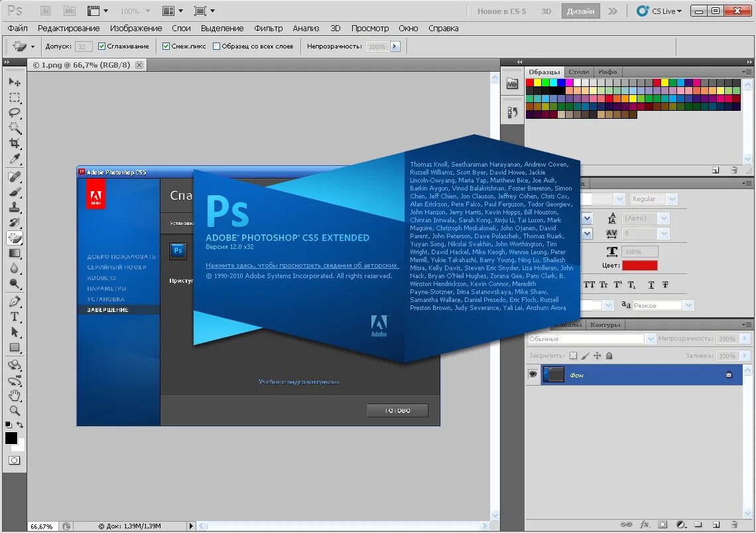Select the Crop tool
The height and width of the screenshot is (533, 756).
coord(15,143)
